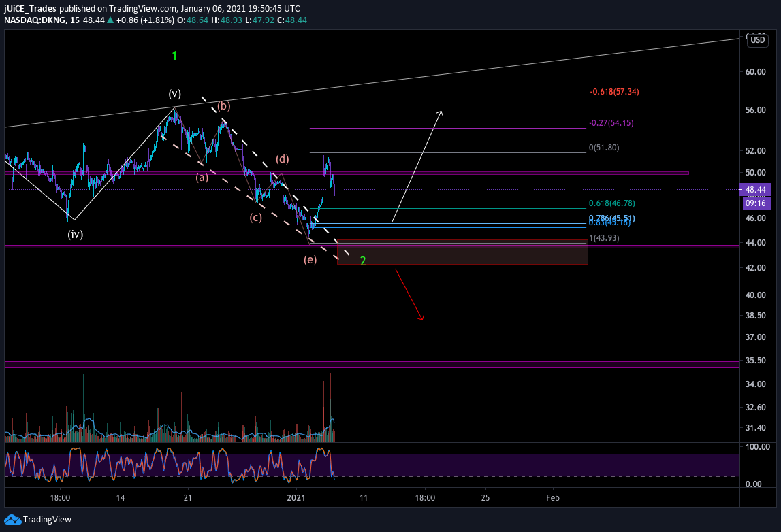Click the TradingView wordmark text

[x=47, y=520]
